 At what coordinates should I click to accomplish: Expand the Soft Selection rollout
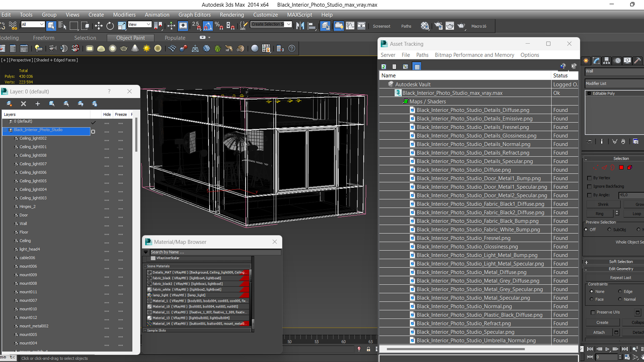[x=586, y=262]
